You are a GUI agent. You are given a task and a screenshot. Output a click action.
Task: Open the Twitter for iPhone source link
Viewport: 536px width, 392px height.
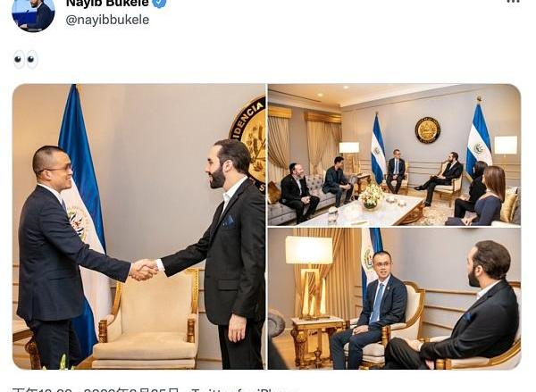click(245, 390)
